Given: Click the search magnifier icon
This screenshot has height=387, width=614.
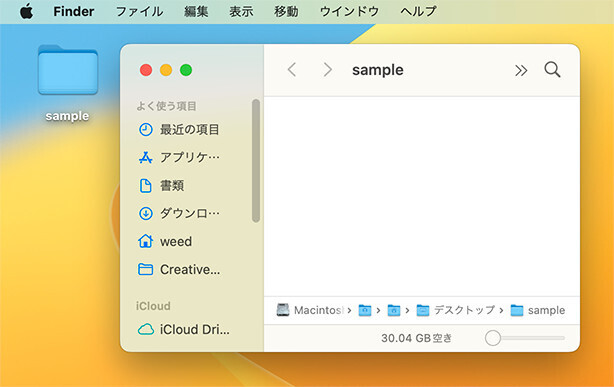Looking at the screenshot, I should [x=552, y=70].
